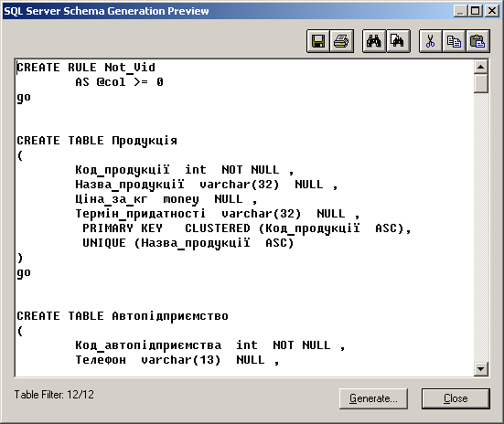Maximize the Schema Generation Preview window
This screenshot has height=424, width=504.
(476, 11)
